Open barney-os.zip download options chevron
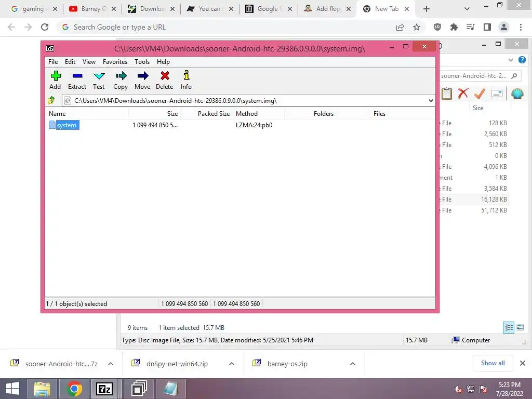This screenshot has height=399, width=532. coord(353,364)
